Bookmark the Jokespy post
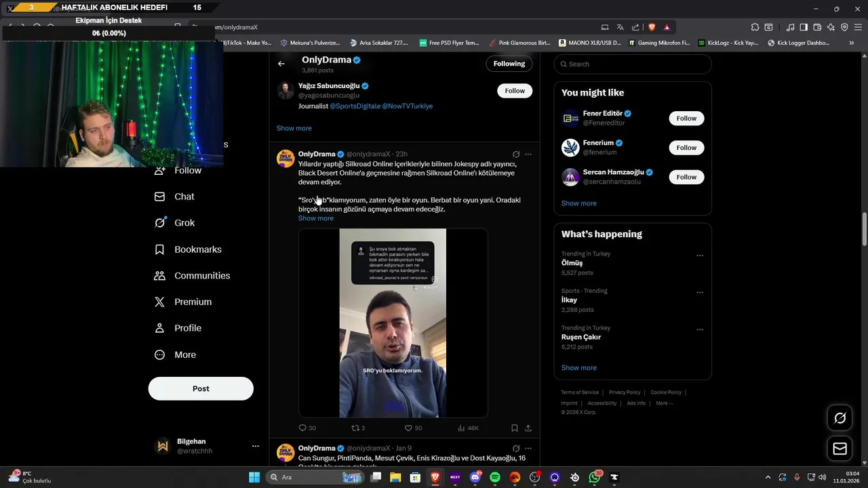868x488 pixels. 515,428
